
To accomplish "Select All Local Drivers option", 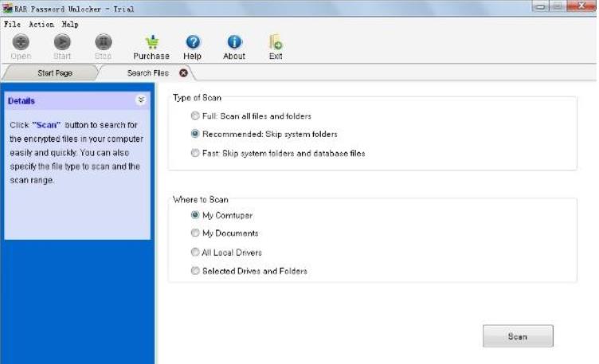I will click(x=195, y=252).
